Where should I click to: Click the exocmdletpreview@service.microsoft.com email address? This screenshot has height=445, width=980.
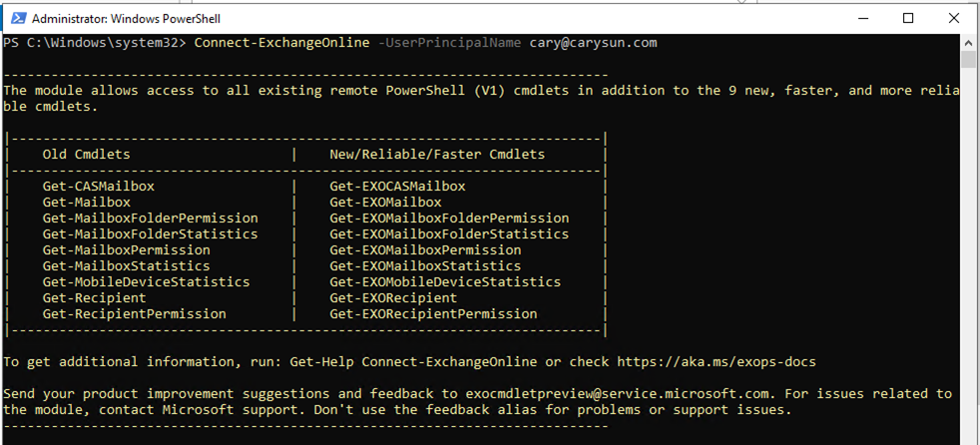[x=622, y=394]
